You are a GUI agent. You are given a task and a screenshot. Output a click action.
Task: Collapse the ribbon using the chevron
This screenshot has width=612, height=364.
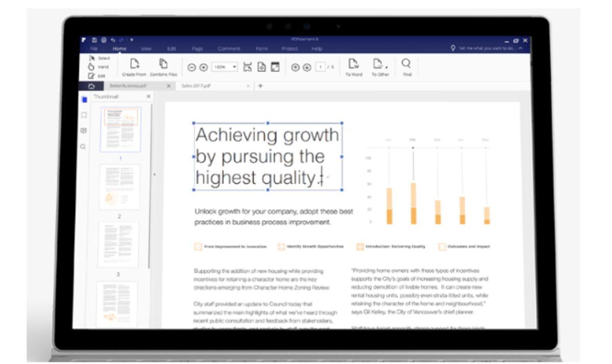pos(520,48)
